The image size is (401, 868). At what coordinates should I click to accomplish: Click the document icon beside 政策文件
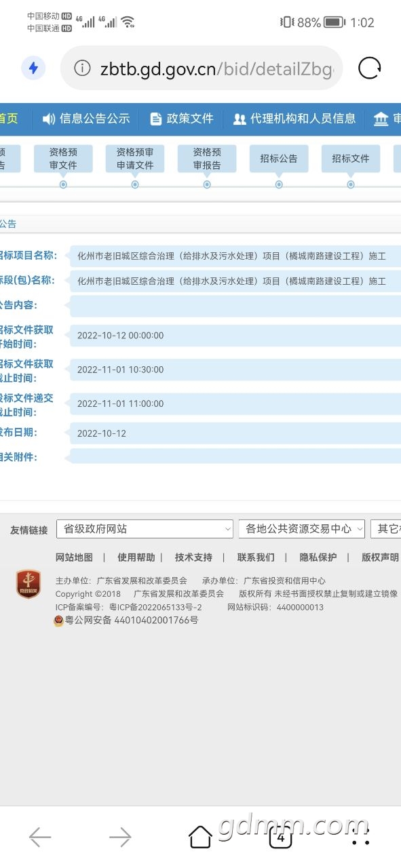pyautogui.click(x=156, y=119)
